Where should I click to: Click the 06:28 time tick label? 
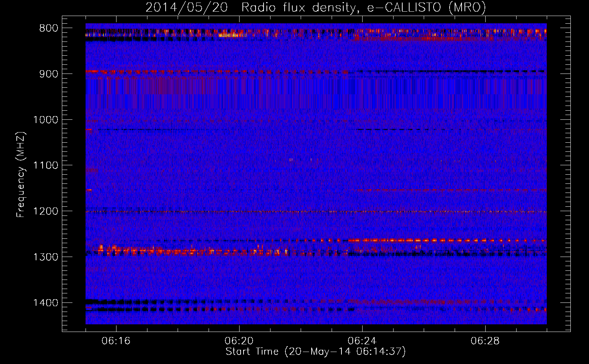485,341
